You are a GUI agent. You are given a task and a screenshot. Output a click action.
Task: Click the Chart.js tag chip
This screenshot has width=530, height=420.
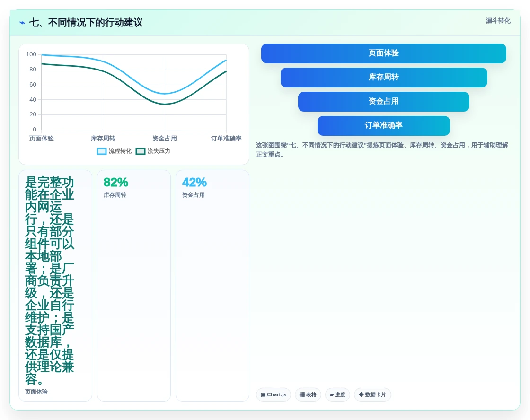pyautogui.click(x=274, y=394)
